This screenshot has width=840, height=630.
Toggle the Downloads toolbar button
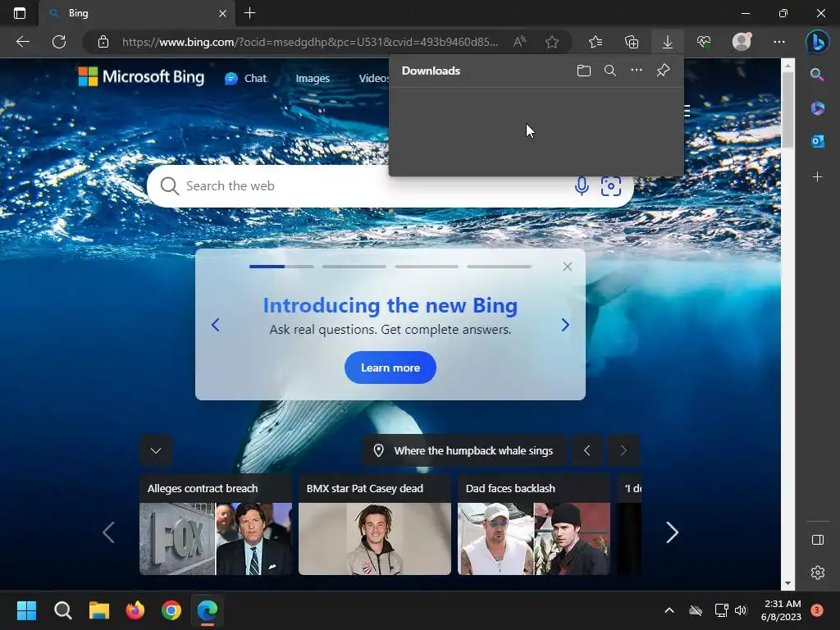click(x=668, y=42)
